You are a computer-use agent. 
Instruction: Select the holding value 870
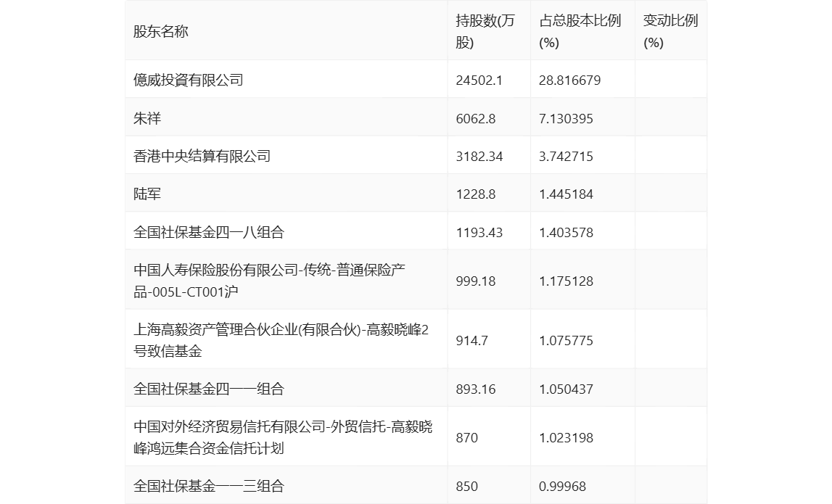click(467, 438)
